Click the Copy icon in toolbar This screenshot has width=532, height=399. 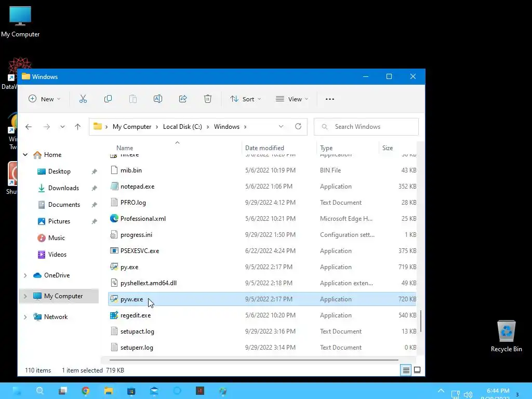coord(108,99)
